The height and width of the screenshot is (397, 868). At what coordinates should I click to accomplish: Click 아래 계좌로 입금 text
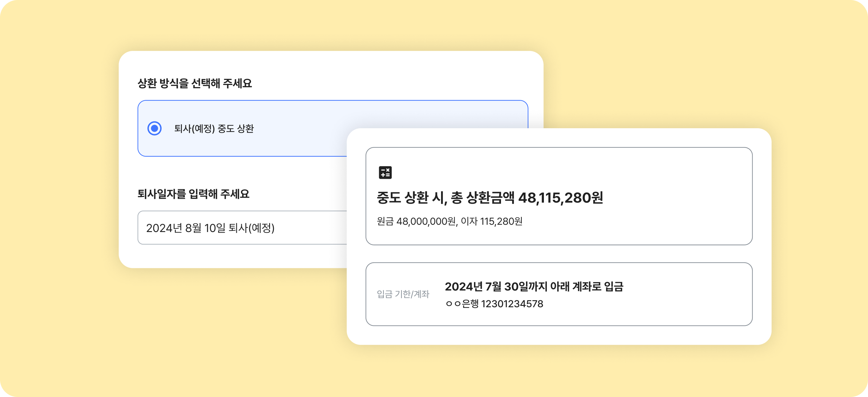587,286
